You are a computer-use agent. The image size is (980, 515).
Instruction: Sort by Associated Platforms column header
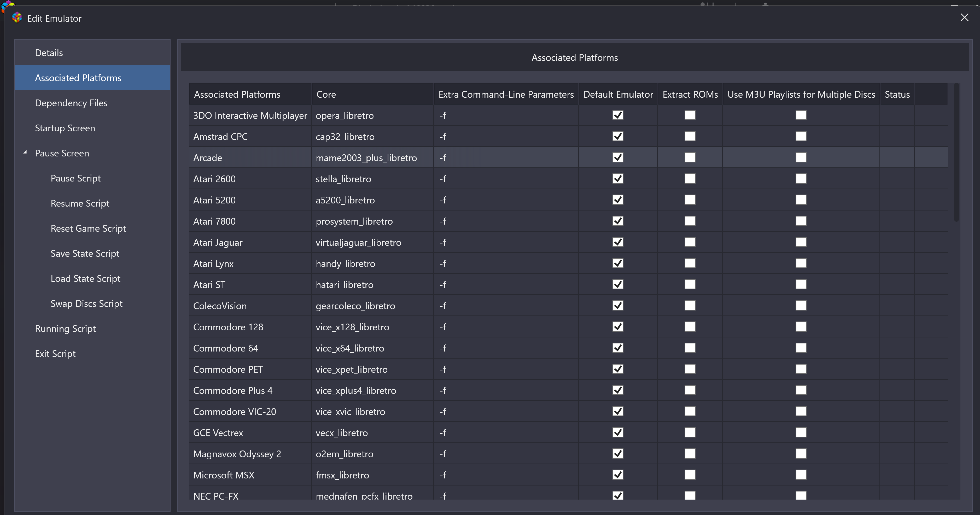(250, 94)
